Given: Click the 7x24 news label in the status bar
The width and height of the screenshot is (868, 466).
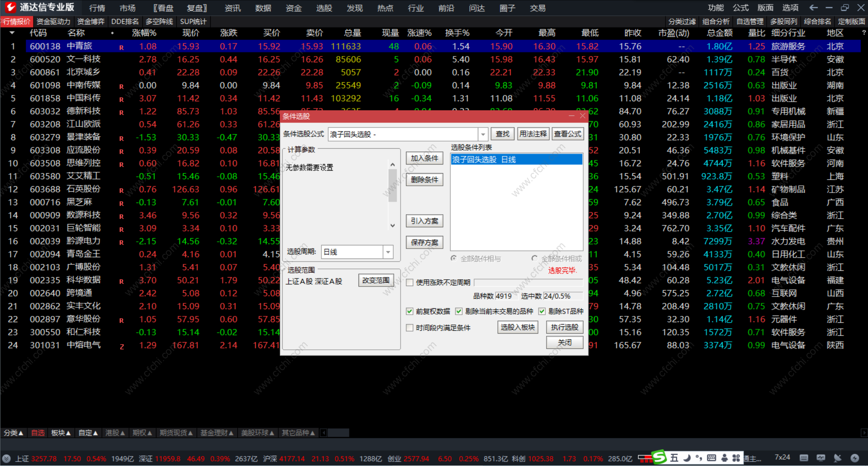Looking at the screenshot, I should tap(783, 457).
